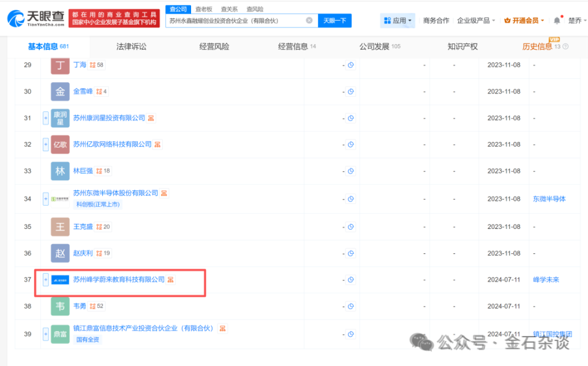Expand the 企业级产品 menu
The width and height of the screenshot is (588, 366).
pos(476,21)
